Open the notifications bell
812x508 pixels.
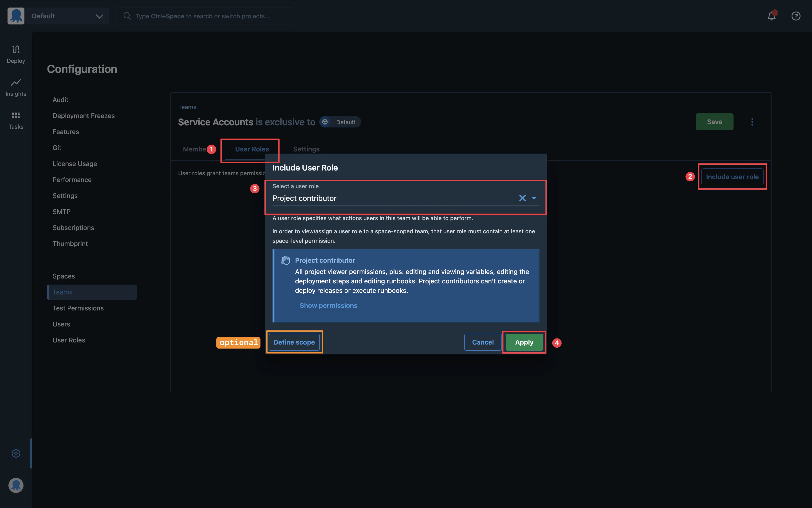point(771,16)
